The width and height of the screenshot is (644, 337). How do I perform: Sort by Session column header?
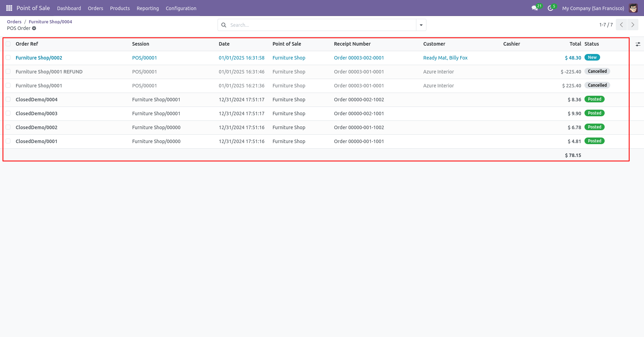pos(141,44)
